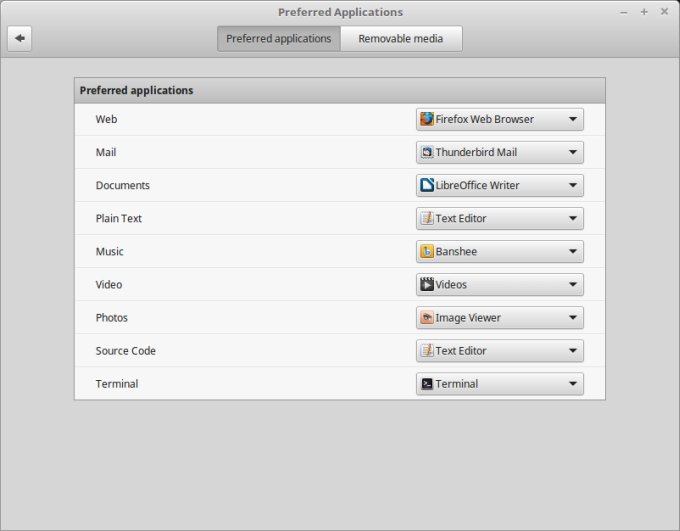Click the Thunderbird icon in Mail dropdown
This screenshot has height=531, width=680.
[427, 152]
